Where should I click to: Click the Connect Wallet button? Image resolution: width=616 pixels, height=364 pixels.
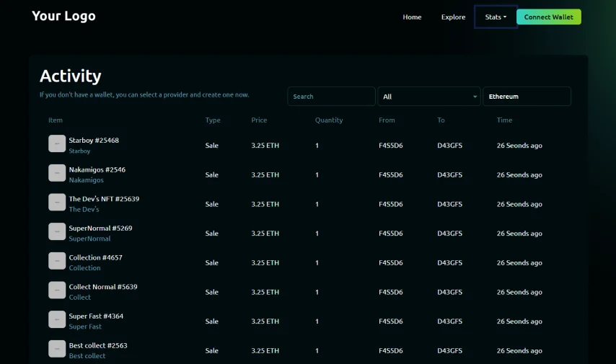tap(548, 17)
